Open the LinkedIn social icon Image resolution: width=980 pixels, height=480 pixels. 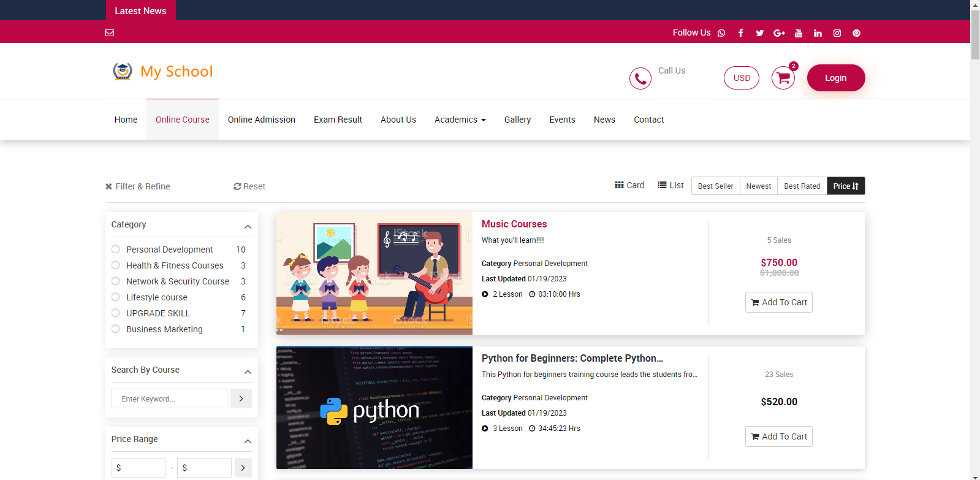[x=818, y=33]
